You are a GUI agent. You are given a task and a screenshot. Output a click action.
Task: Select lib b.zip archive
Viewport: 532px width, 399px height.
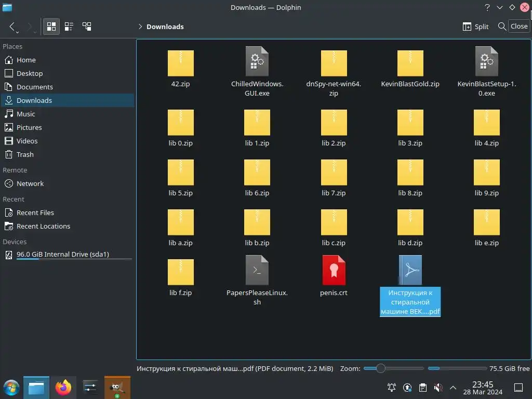[257, 222]
